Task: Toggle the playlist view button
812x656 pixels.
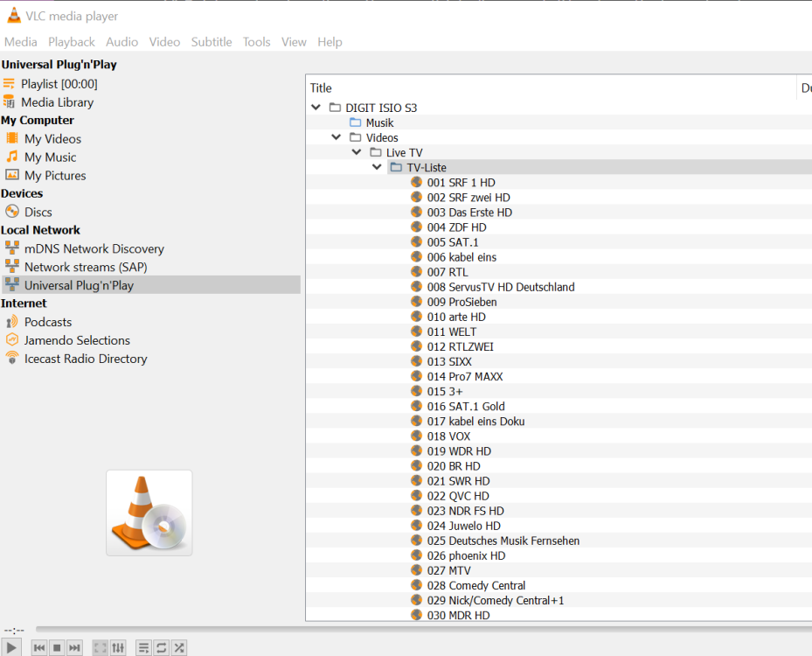Action: pyautogui.click(x=144, y=648)
